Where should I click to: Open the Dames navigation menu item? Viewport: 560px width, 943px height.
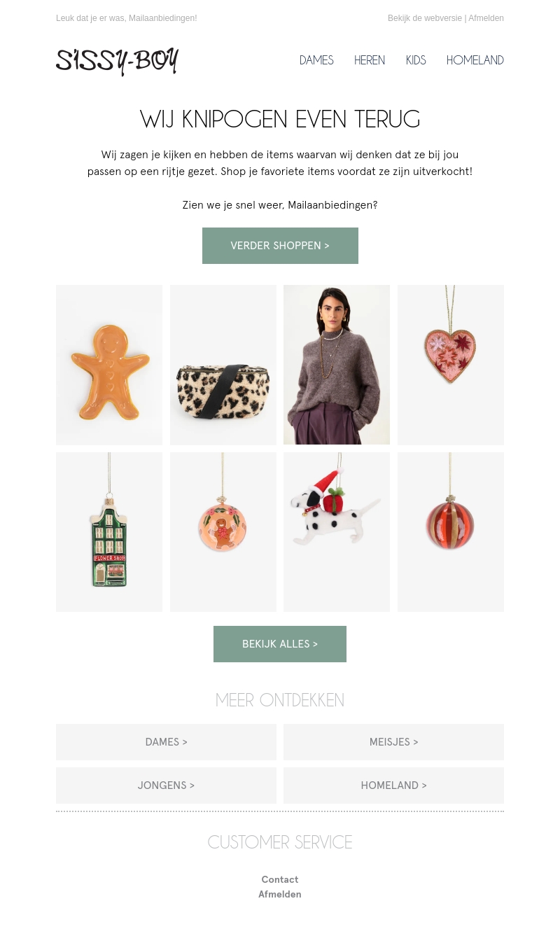(316, 60)
